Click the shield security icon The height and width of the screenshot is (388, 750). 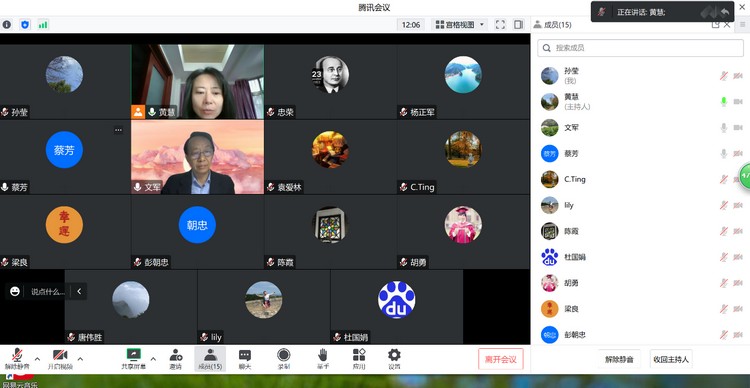pos(25,24)
